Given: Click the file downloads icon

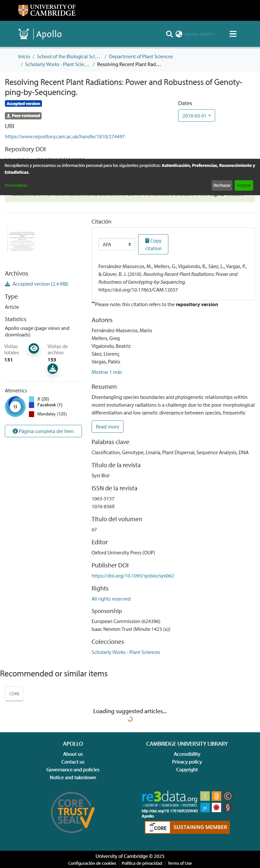Looking at the screenshot, I should [53, 369].
